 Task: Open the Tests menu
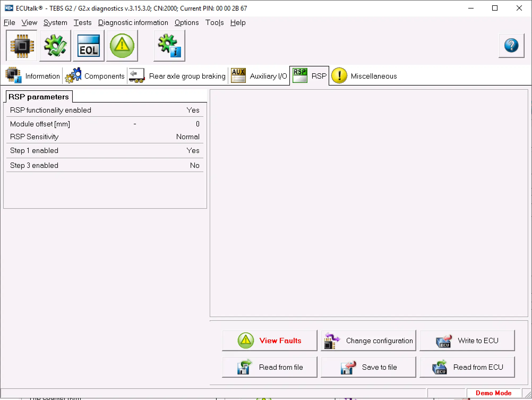click(x=82, y=23)
